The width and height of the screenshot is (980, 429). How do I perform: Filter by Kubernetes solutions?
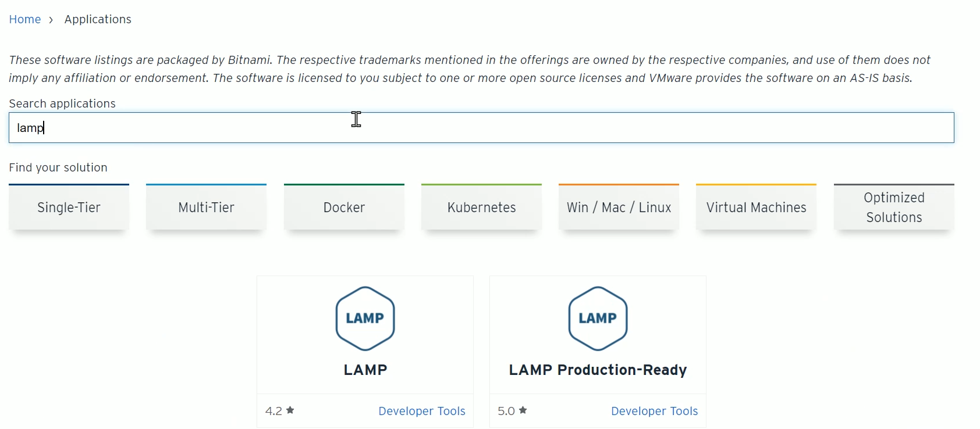pyautogui.click(x=481, y=208)
